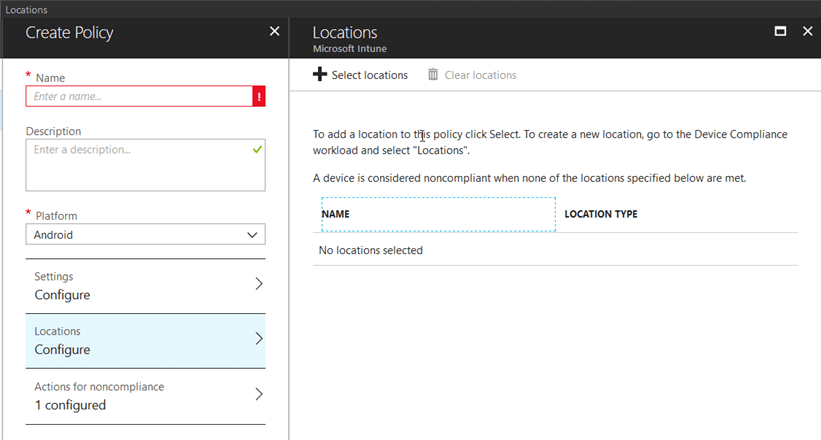821x440 pixels.
Task: Expand Actions for noncompliance chevron
Action: click(259, 395)
